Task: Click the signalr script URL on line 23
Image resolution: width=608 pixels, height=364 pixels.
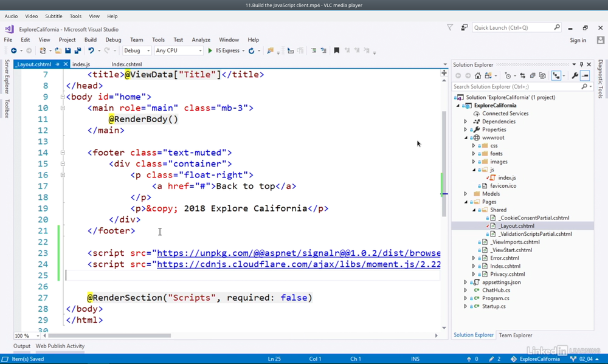Action: pos(299,253)
